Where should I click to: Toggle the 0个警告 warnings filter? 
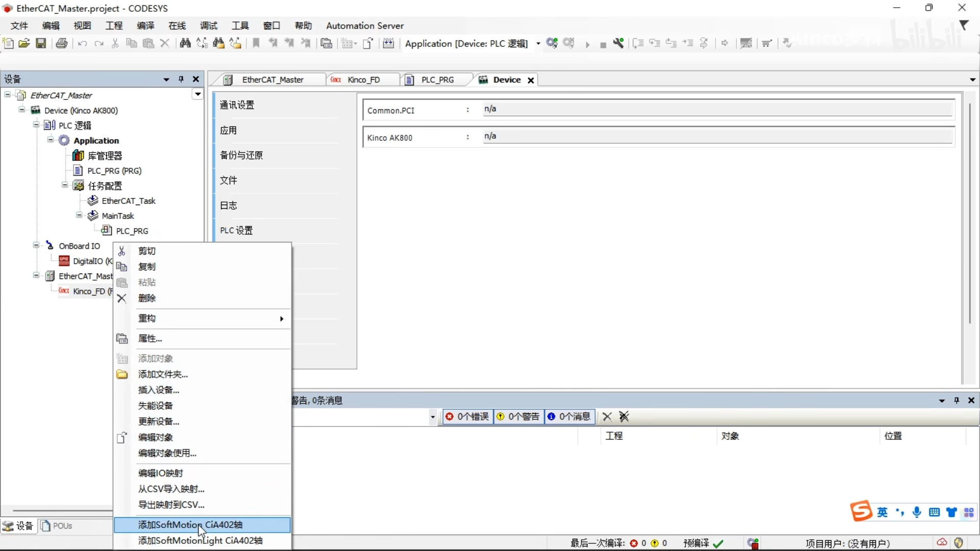pyautogui.click(x=519, y=417)
